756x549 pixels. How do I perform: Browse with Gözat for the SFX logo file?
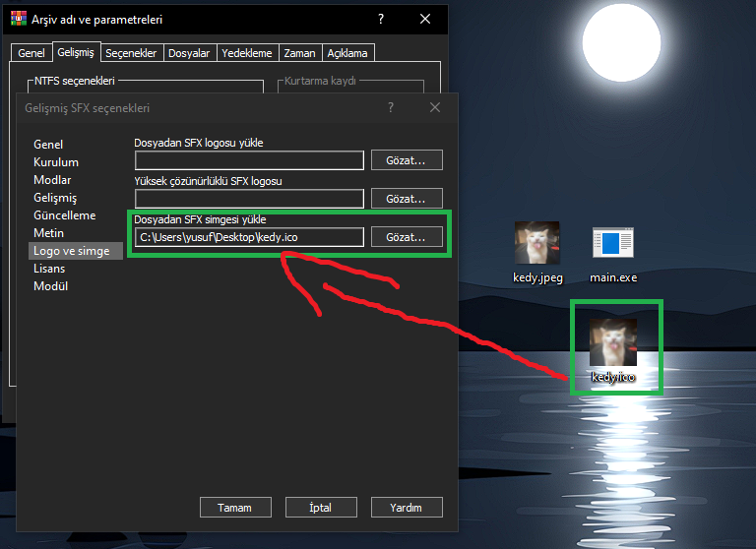(x=407, y=160)
